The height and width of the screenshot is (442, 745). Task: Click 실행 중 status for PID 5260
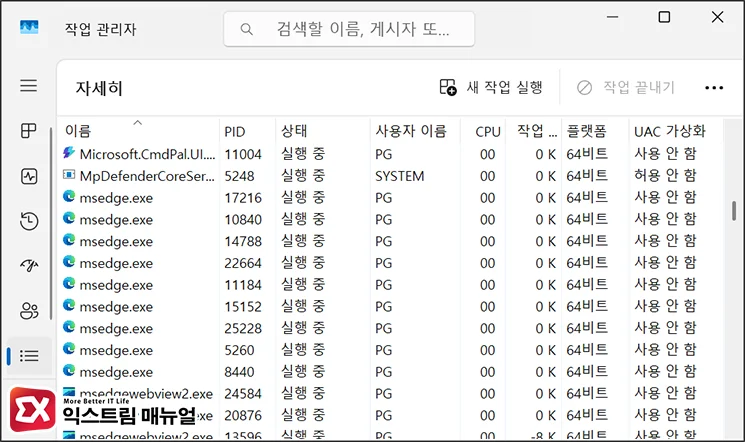(x=303, y=349)
